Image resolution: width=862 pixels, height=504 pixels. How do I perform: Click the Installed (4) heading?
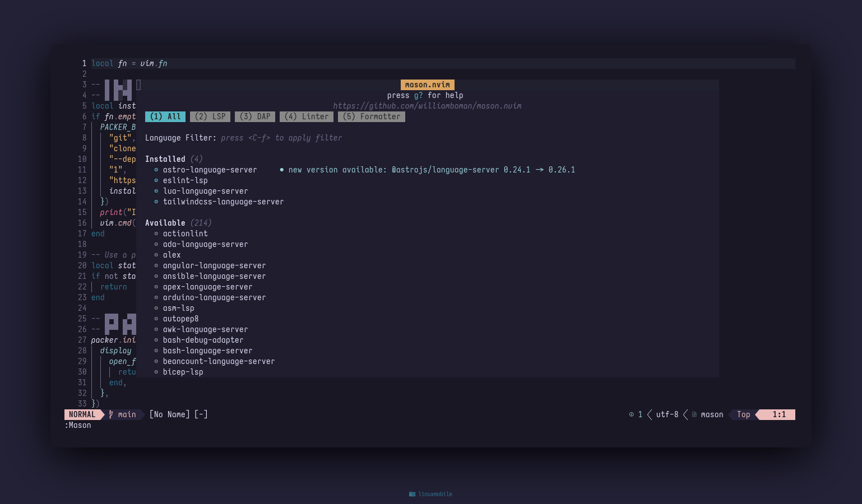174,159
